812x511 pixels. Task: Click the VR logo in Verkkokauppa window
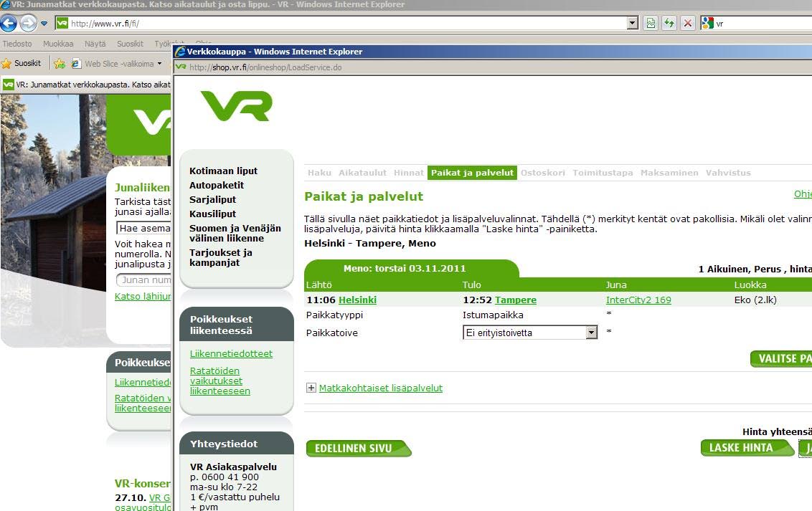click(237, 106)
